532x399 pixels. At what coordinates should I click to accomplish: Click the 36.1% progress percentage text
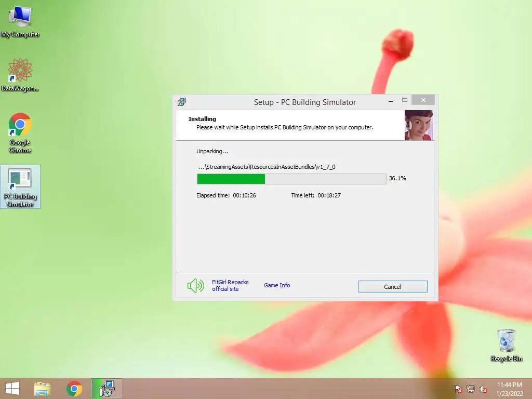[x=397, y=178]
